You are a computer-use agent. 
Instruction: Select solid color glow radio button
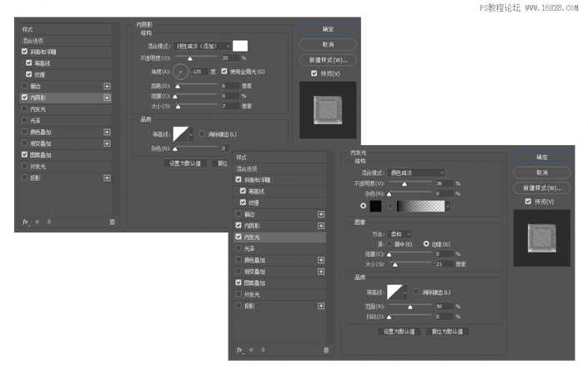pyautogui.click(x=363, y=206)
